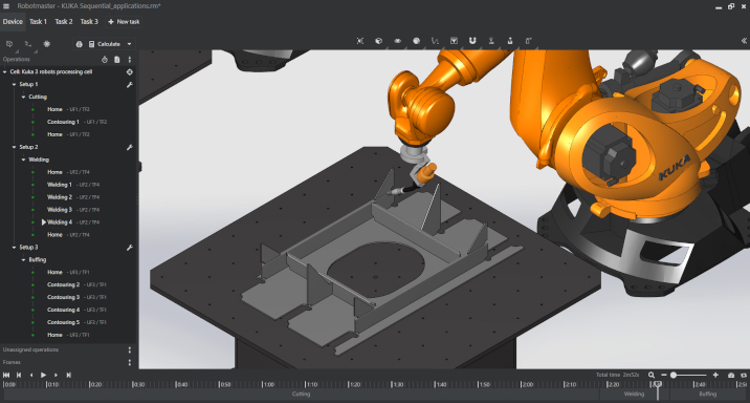Select the Contouring 3 operation
Screen dimensions: 750x403
(x=63, y=297)
